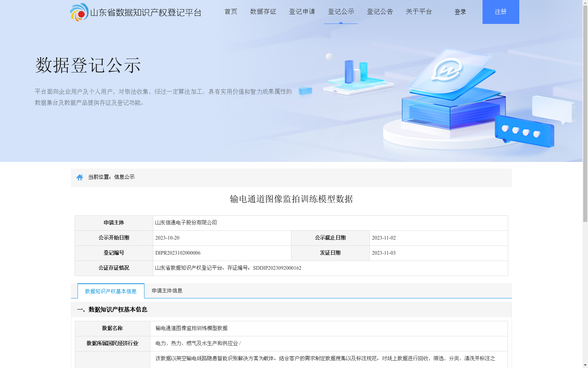Click the 公示开始日期 header cell
Viewport: 588px width, 368px height.
coord(114,238)
